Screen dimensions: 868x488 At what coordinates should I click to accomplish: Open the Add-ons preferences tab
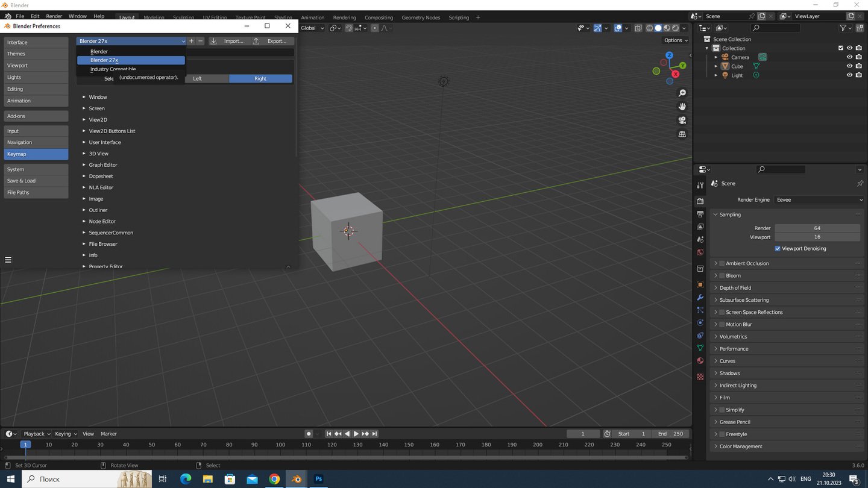[x=36, y=116]
